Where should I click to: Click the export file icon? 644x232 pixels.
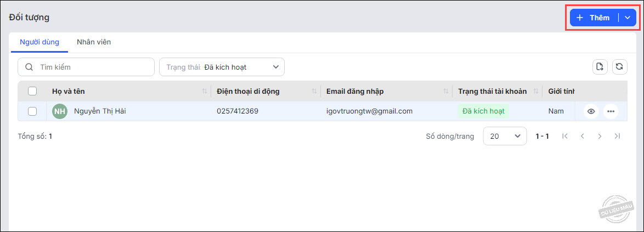pyautogui.click(x=600, y=67)
